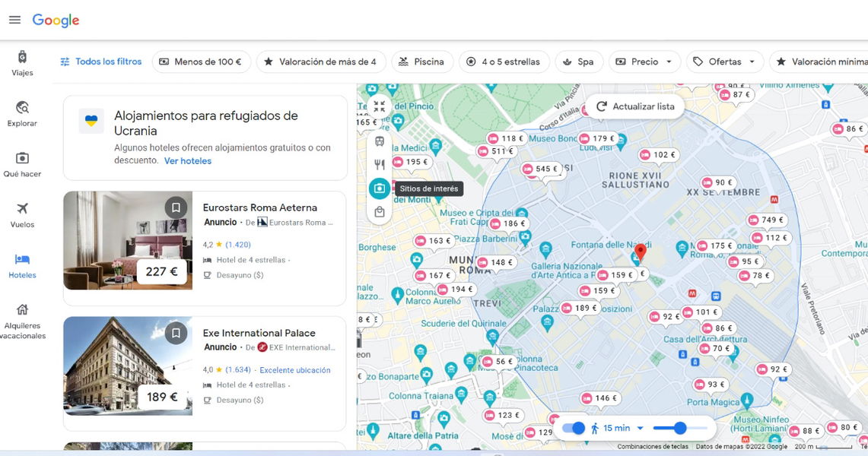The image size is (868, 456).
Task: Open the Exe International Palace hotel title
Action: tap(259, 334)
